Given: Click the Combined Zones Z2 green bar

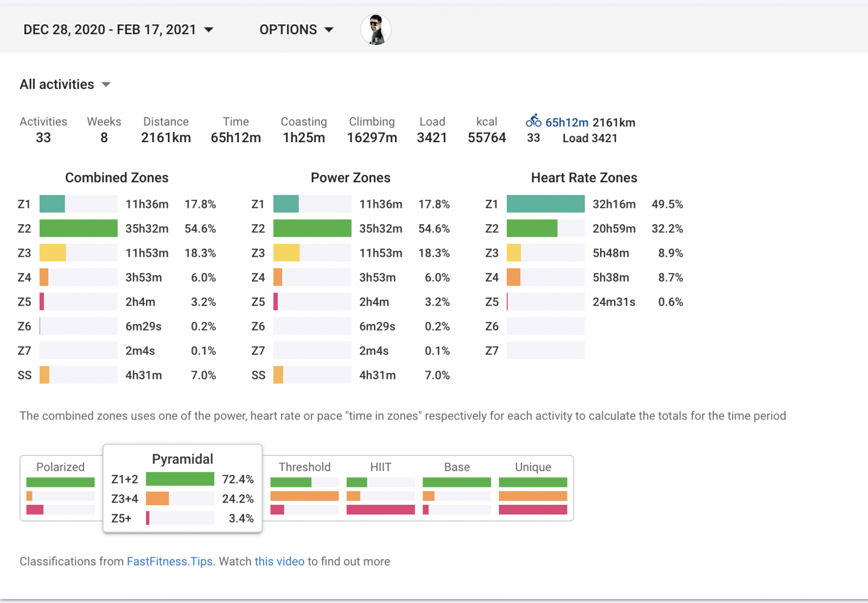Looking at the screenshot, I should [79, 228].
